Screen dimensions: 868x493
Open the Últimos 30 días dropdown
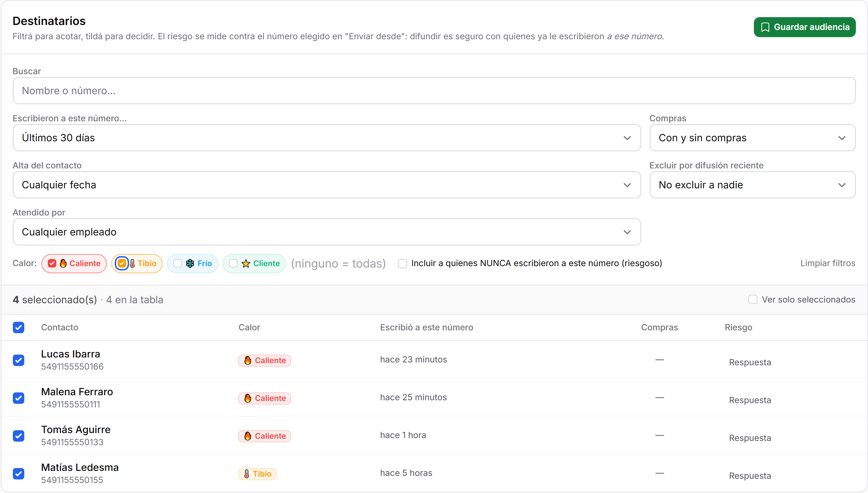pyautogui.click(x=327, y=138)
